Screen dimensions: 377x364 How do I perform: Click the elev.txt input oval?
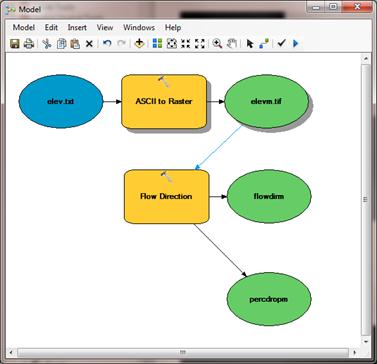coord(61,101)
